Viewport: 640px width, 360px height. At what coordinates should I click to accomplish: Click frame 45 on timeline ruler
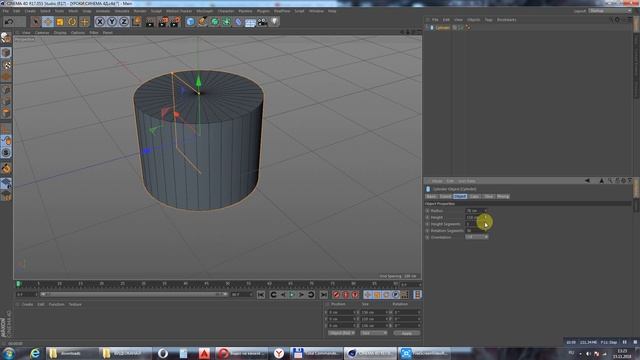[207, 284]
